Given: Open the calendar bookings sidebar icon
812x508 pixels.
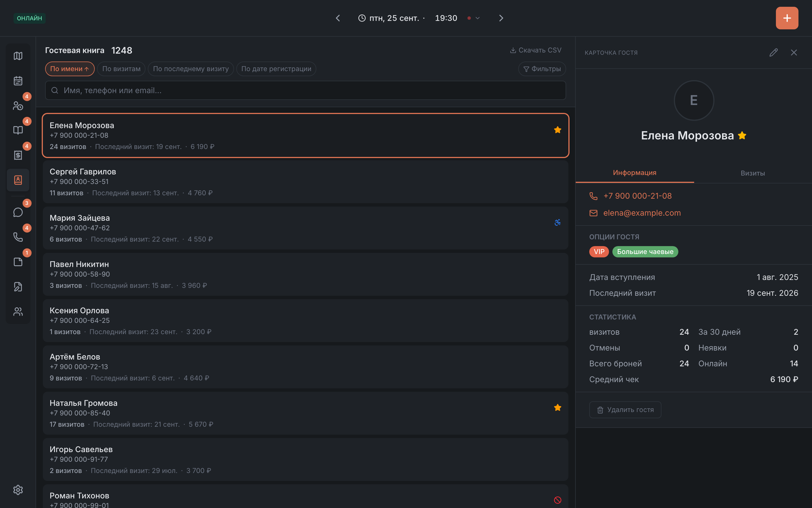Looking at the screenshot, I should point(18,81).
